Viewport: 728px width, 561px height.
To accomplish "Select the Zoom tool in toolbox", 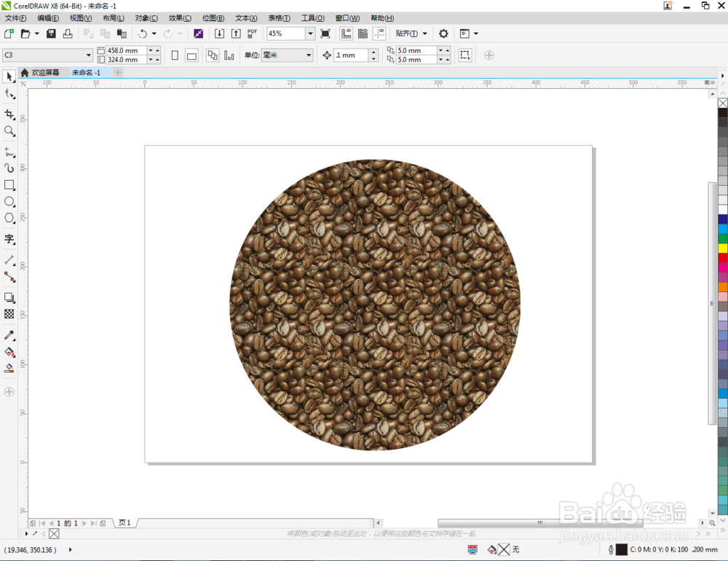I will tap(9, 131).
